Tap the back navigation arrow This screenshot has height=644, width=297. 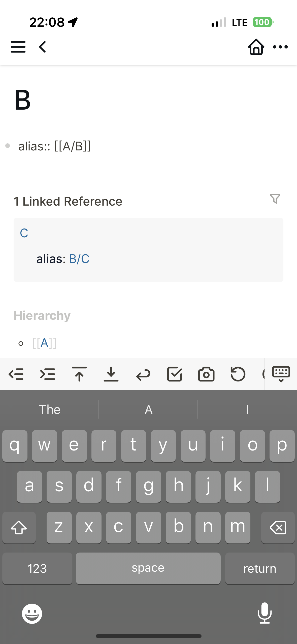pyautogui.click(x=42, y=47)
